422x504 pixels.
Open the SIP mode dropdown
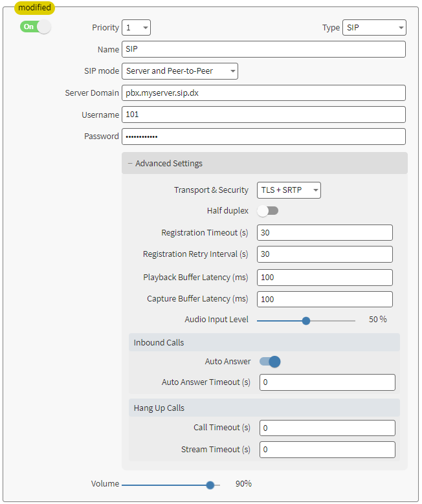pyautogui.click(x=179, y=71)
